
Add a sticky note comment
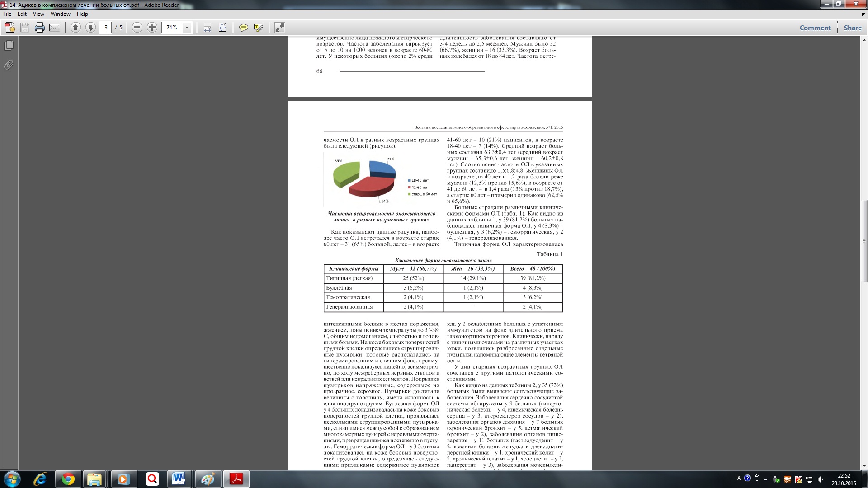243,28
